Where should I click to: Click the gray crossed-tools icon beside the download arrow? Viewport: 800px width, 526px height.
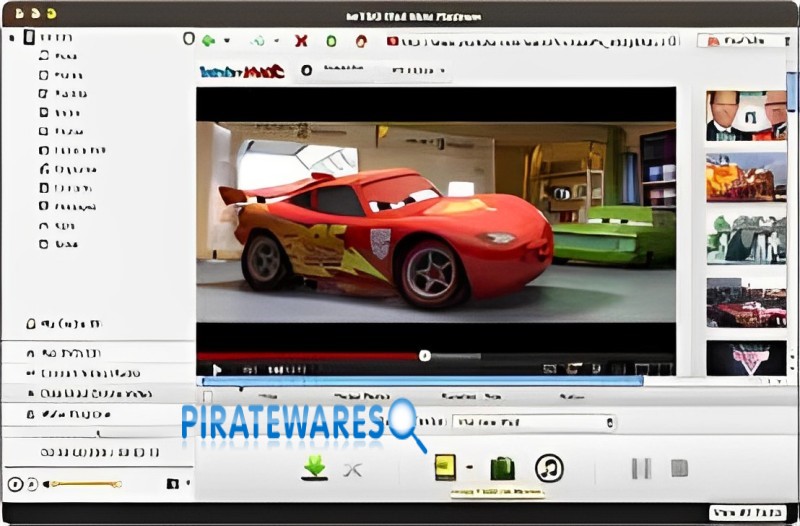click(x=353, y=469)
